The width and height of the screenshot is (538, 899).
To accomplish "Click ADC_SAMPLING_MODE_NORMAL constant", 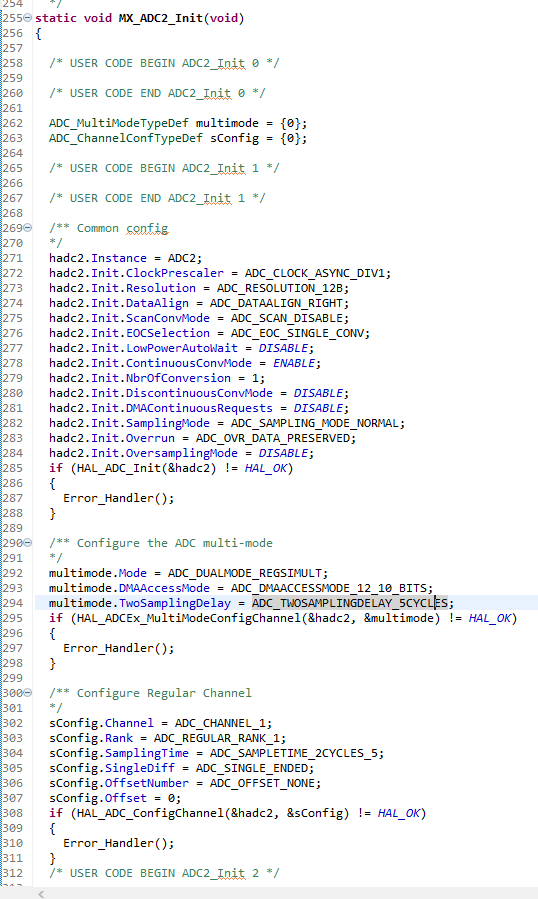I will tap(315, 423).
